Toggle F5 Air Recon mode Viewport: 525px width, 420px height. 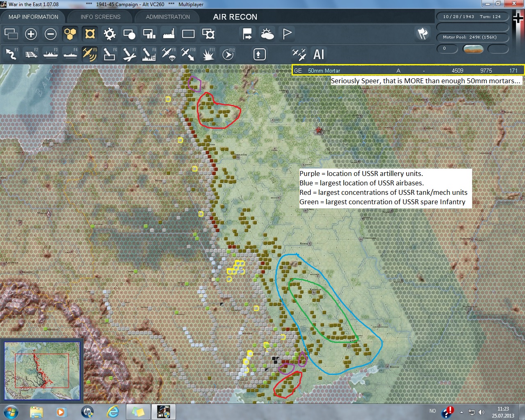click(90, 54)
